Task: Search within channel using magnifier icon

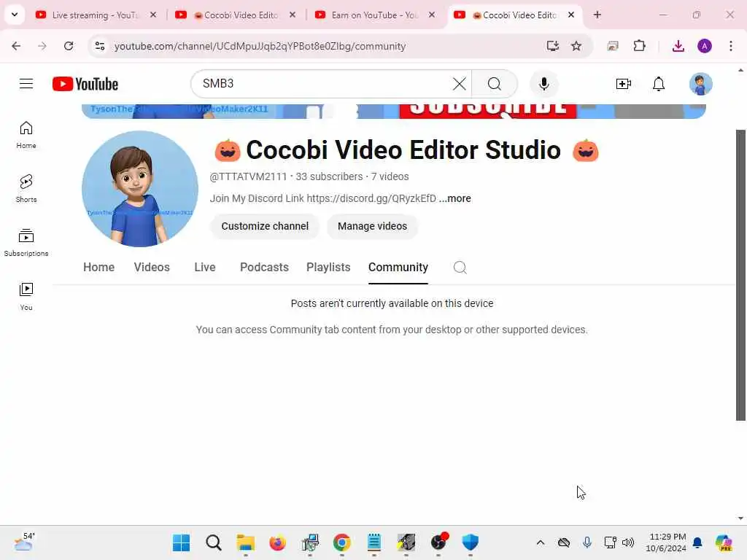Action: point(460,267)
